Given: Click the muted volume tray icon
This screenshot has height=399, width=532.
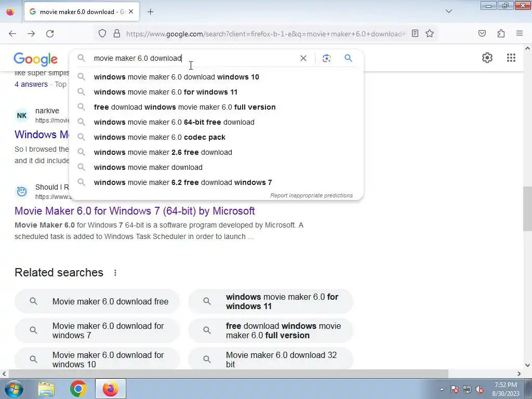Looking at the screenshot, I should [x=480, y=390].
